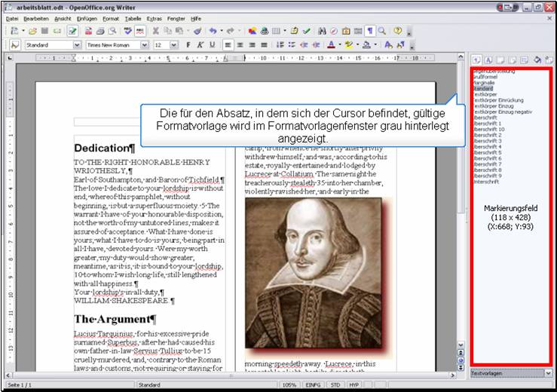This screenshot has height=392, width=557.
Task: Open the Find & Replace binoculars icon
Action: 322,32
